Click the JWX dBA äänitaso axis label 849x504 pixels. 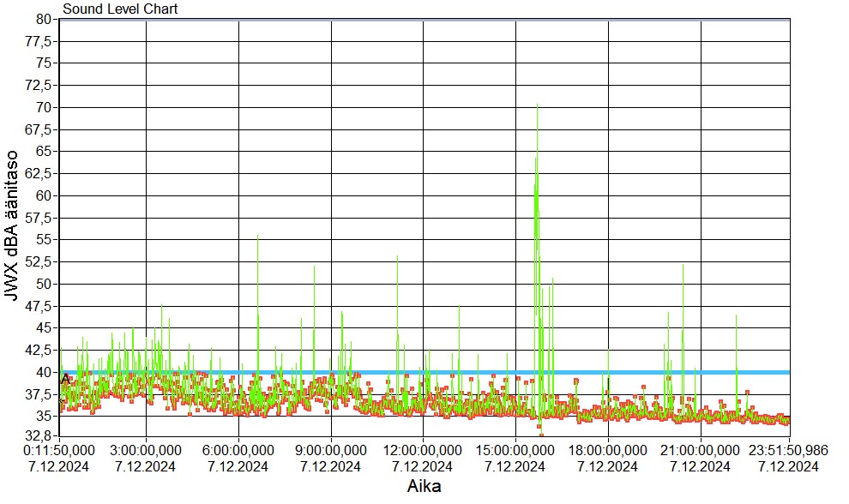click(x=13, y=227)
